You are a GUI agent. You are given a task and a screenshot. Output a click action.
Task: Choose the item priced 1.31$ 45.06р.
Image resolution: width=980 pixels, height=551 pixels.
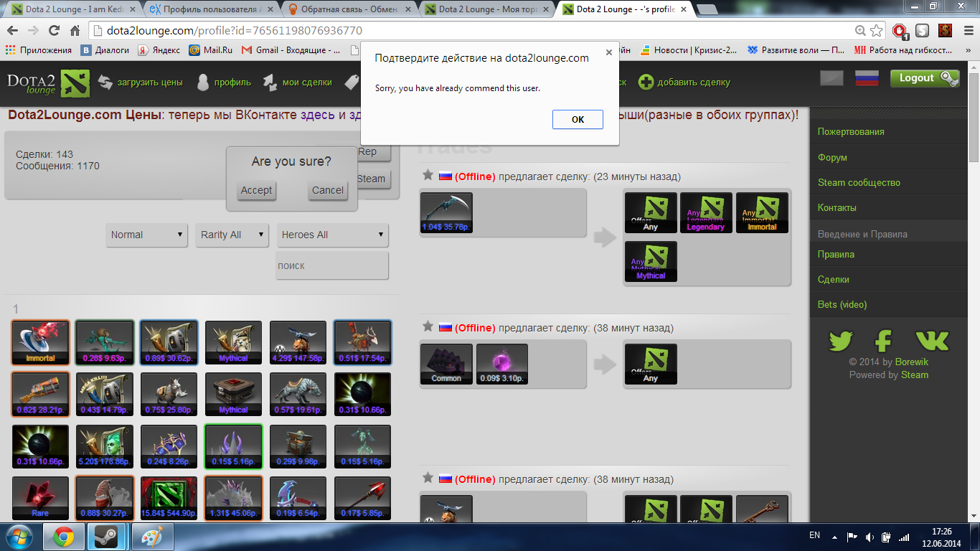234,498
